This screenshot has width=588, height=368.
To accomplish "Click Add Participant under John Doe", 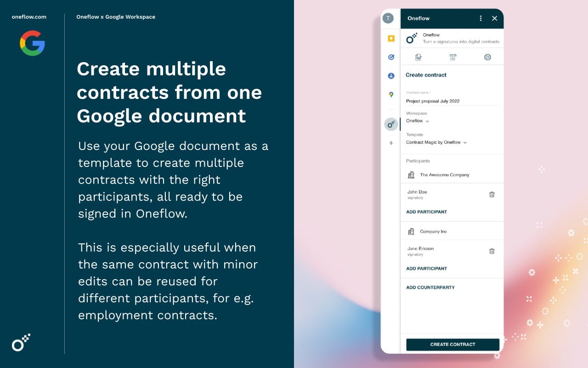I will click(x=426, y=212).
